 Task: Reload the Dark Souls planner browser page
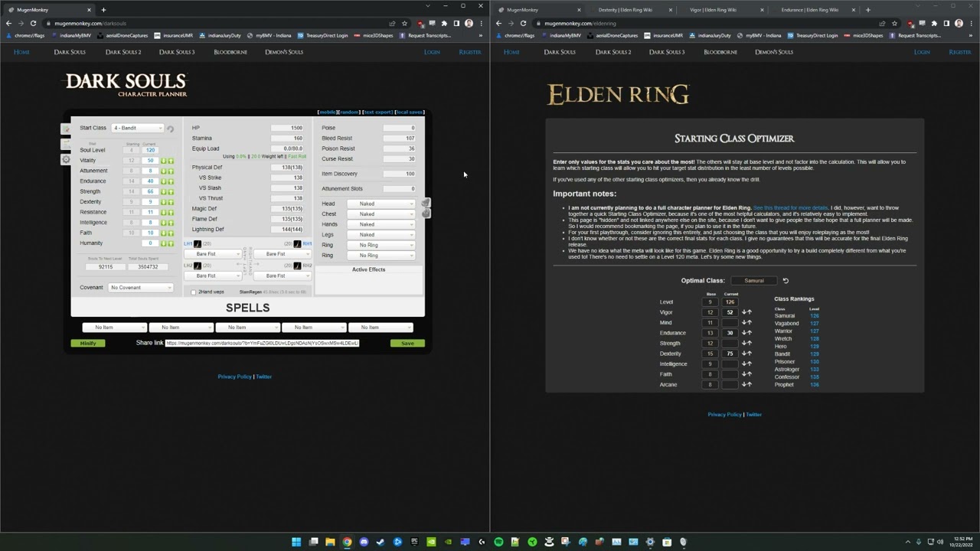33,23
